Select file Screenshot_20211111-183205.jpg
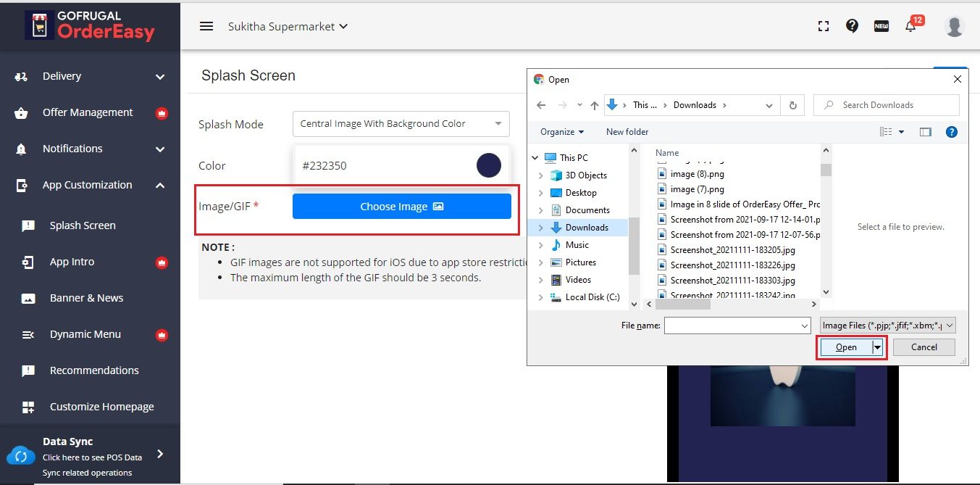Screen dimensions: 980x485 733,250
